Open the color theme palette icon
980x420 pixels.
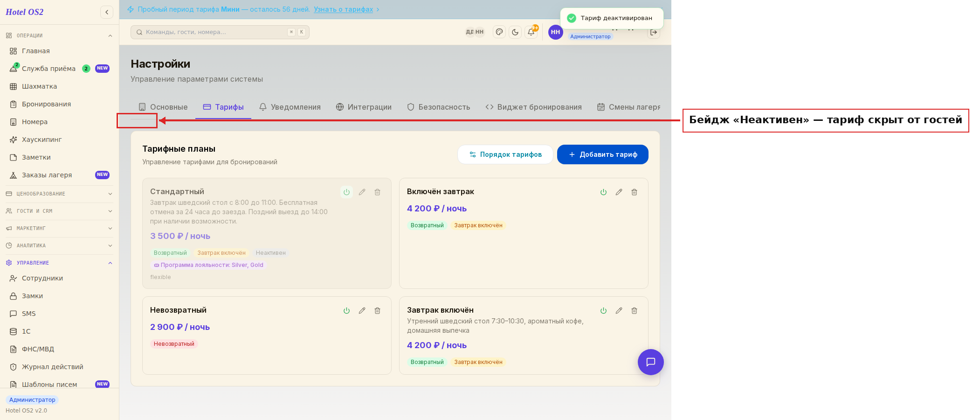[x=499, y=32]
